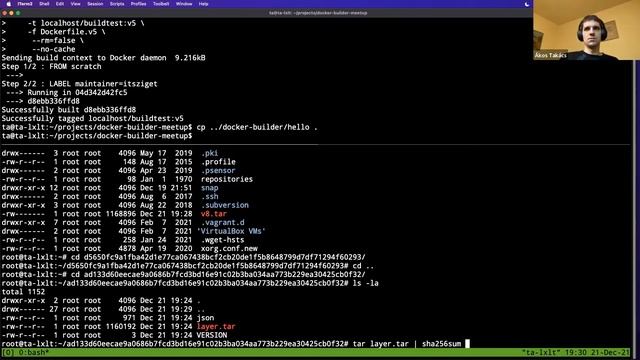Click the red 'layer.tar' file name
Screen dimensions: 640x360
click(x=216, y=327)
